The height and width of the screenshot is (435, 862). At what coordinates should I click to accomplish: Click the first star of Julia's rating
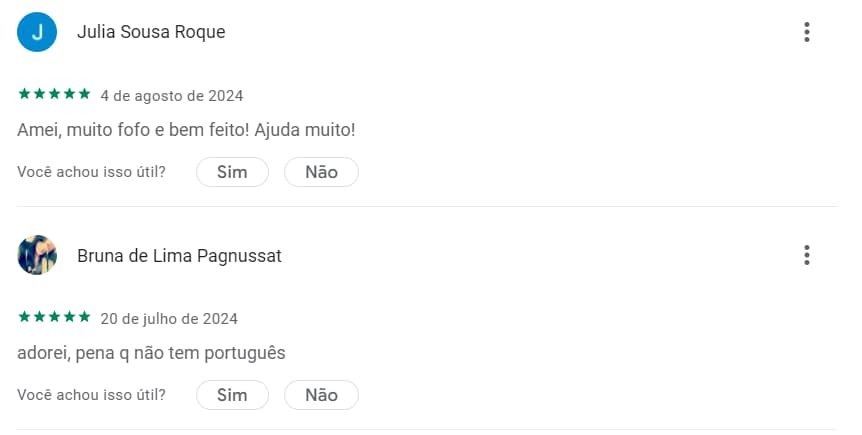(24, 95)
